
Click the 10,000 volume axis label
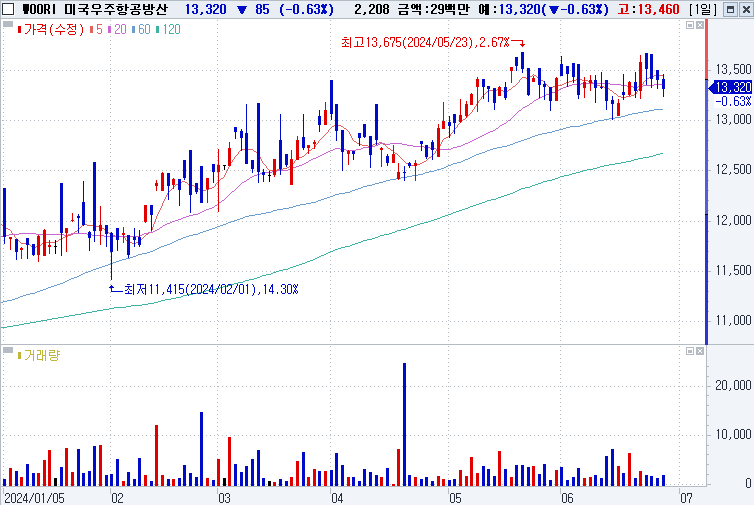pos(733,435)
